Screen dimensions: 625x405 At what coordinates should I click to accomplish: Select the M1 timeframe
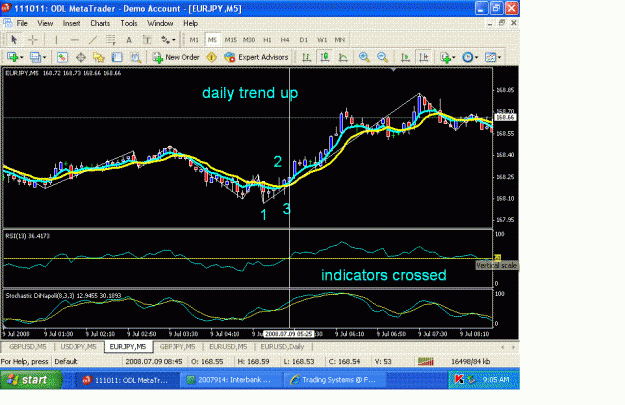tap(194, 39)
